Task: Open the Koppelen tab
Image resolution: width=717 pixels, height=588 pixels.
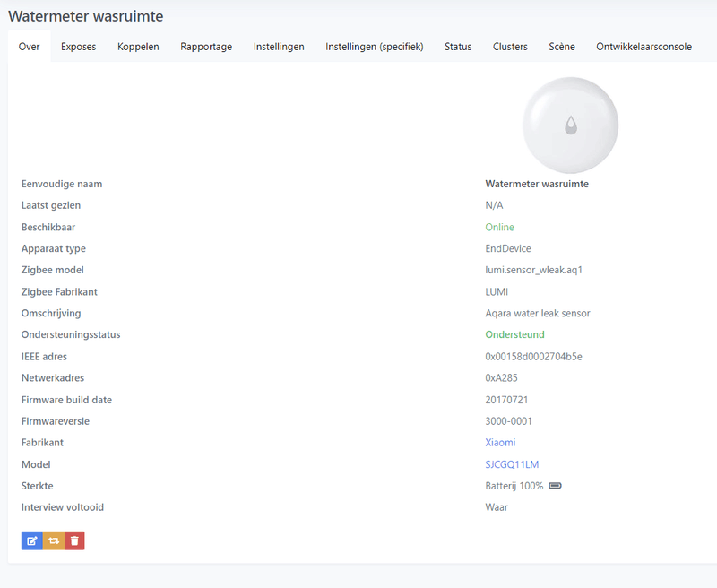Action: pyautogui.click(x=138, y=47)
